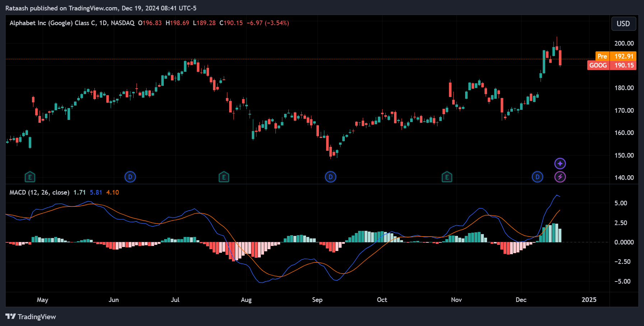This screenshot has width=644, height=326.
Task: Click the published-by Rataash header text
Action: (x=101, y=8)
